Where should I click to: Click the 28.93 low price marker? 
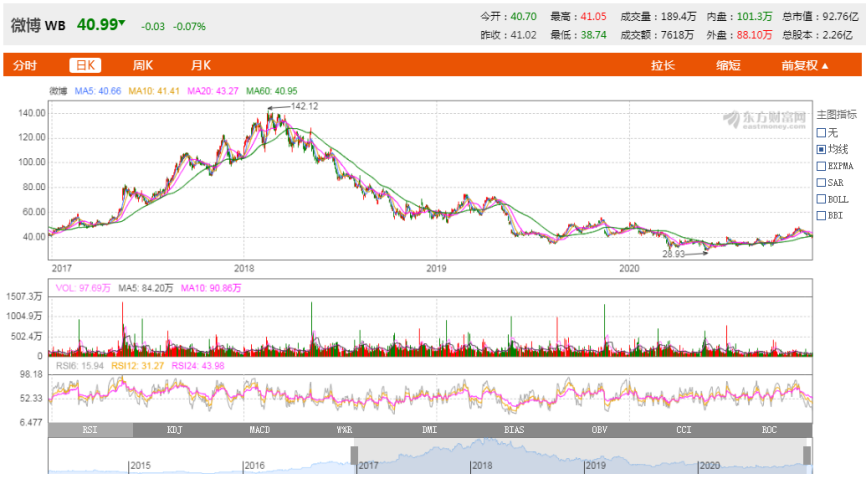click(673, 254)
